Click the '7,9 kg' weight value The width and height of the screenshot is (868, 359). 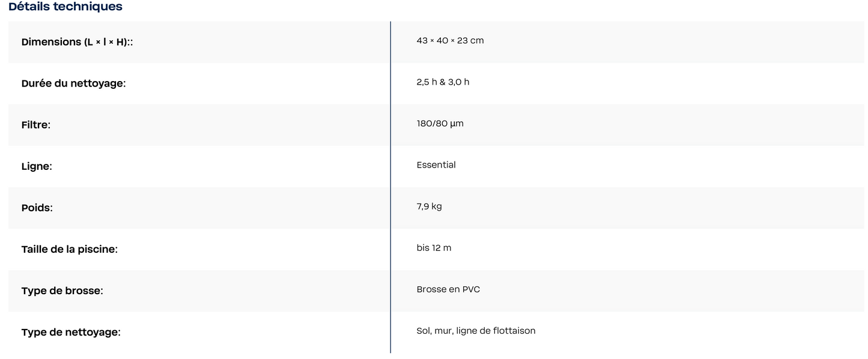click(429, 207)
